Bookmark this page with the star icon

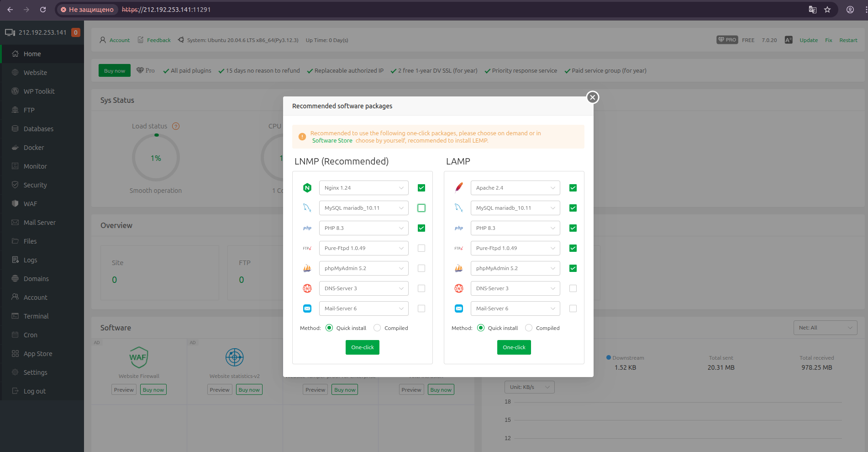click(x=827, y=10)
